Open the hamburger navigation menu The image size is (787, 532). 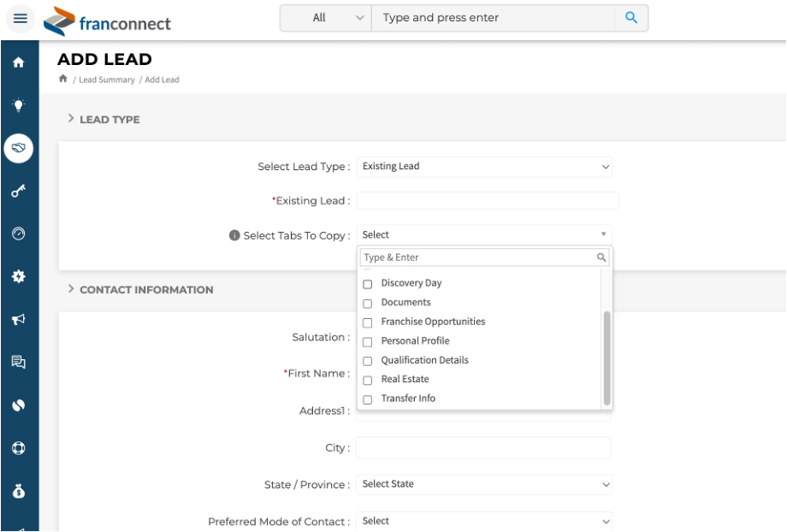20,19
